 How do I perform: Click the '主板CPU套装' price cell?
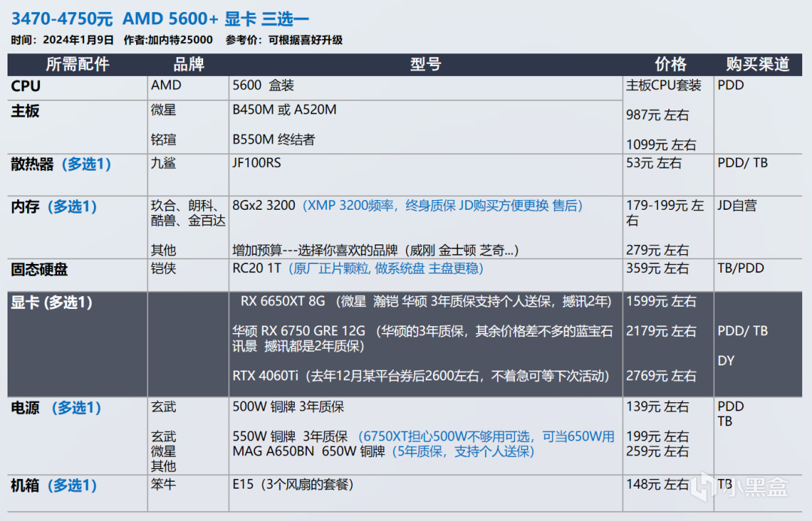663,85
